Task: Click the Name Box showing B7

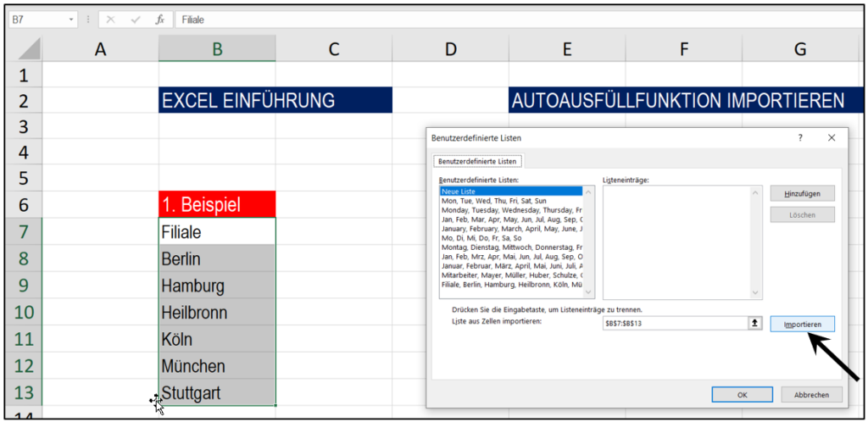Action: (x=37, y=19)
